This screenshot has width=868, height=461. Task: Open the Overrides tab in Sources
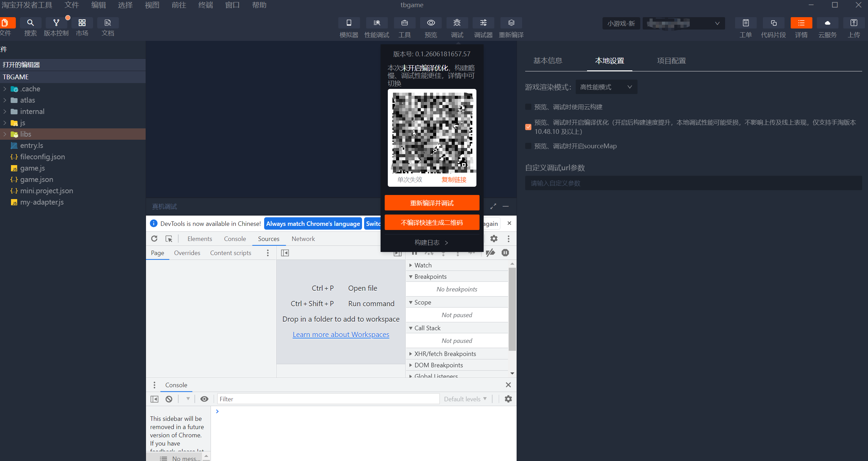187,253
